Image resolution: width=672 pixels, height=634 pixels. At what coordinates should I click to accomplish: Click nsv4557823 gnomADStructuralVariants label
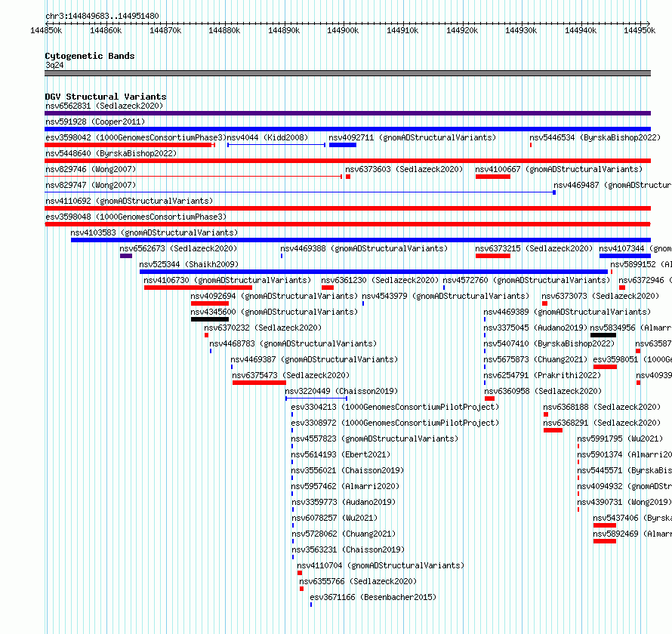click(x=375, y=439)
